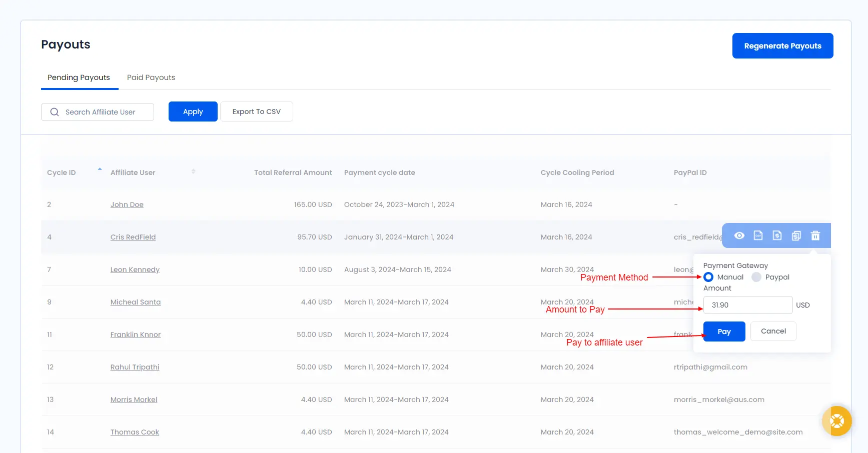Screen dimensions: 868x453
Task: Open the Leon Kennedy affiliate link
Action: coord(135,269)
